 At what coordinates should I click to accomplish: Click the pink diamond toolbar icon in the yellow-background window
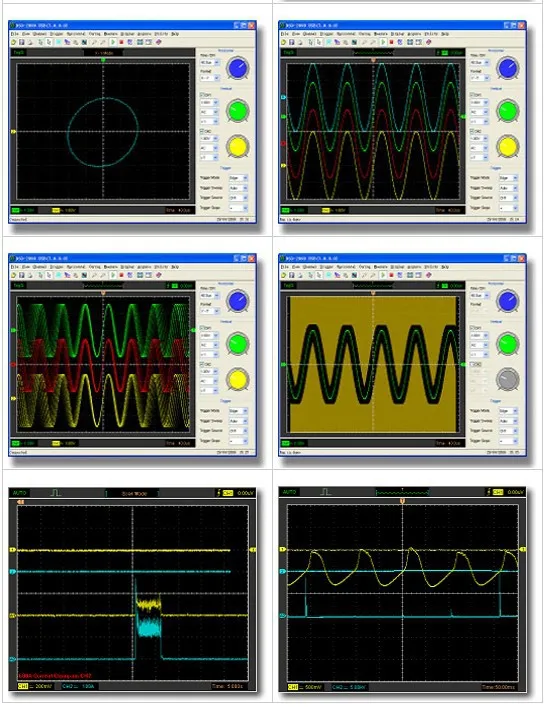pos(429,275)
